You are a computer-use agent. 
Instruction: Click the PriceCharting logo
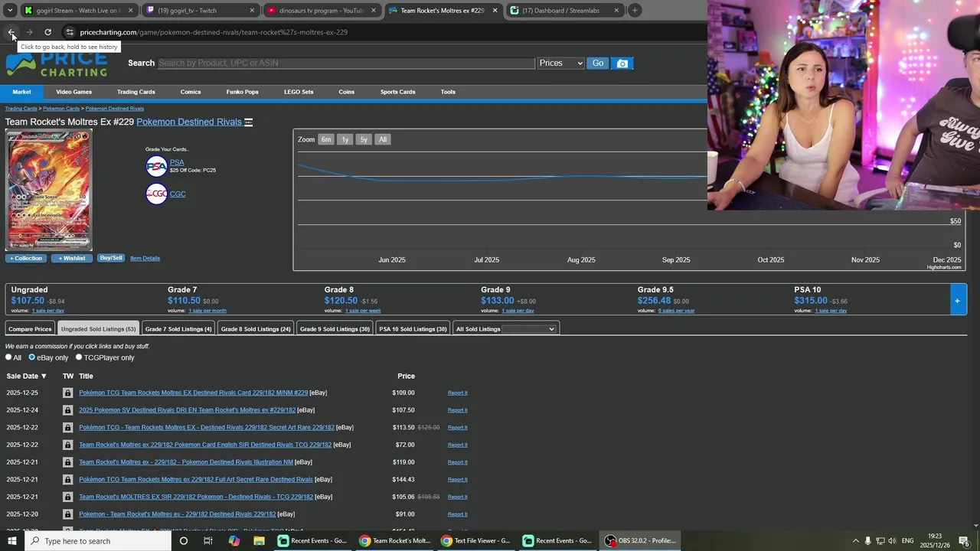(x=57, y=64)
